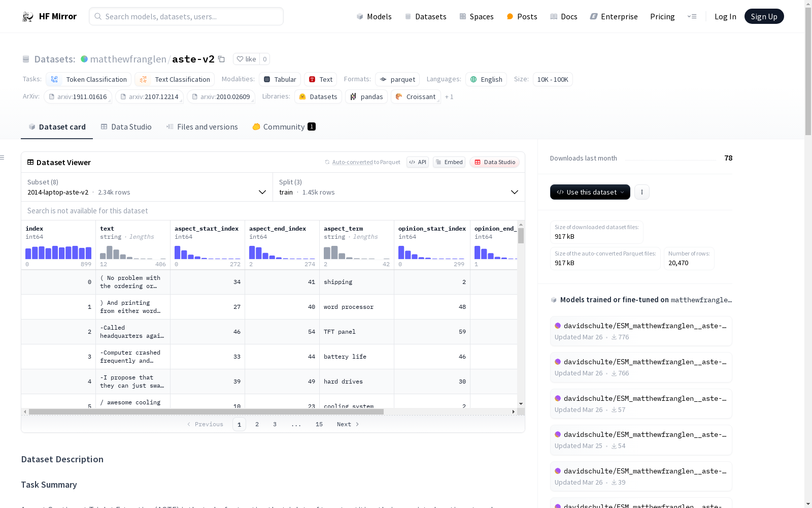The width and height of the screenshot is (812, 508).
Task: Open Enterprise in top navigation
Action: click(614, 16)
